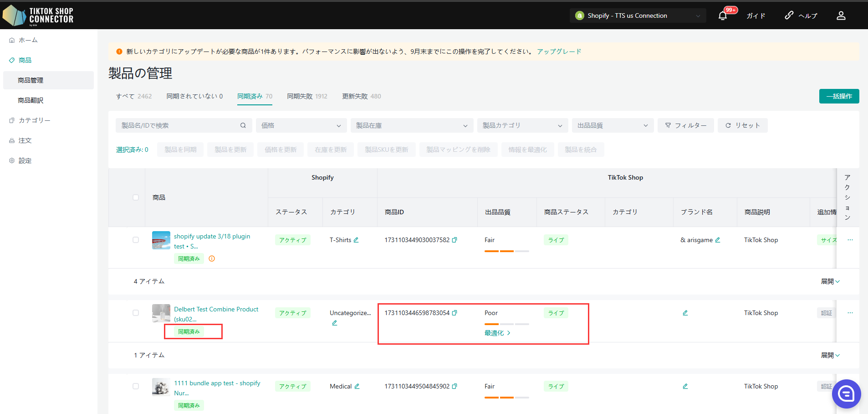Click the Shopify store icon

579,16
